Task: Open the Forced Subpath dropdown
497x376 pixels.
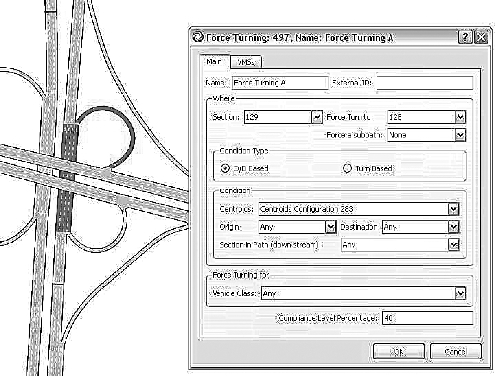Action: point(460,135)
